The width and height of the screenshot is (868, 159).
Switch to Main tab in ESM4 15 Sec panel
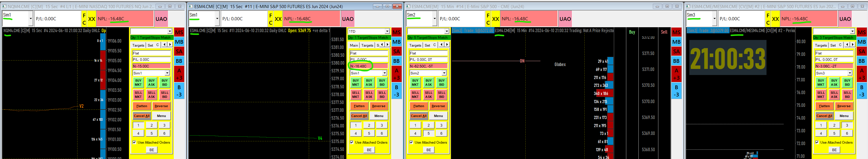point(354,45)
